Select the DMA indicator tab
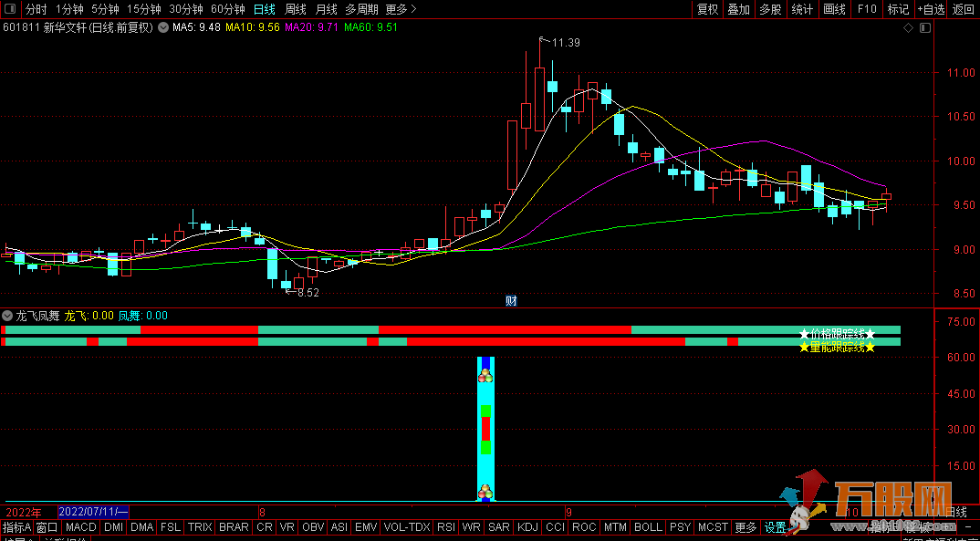 click(142, 527)
